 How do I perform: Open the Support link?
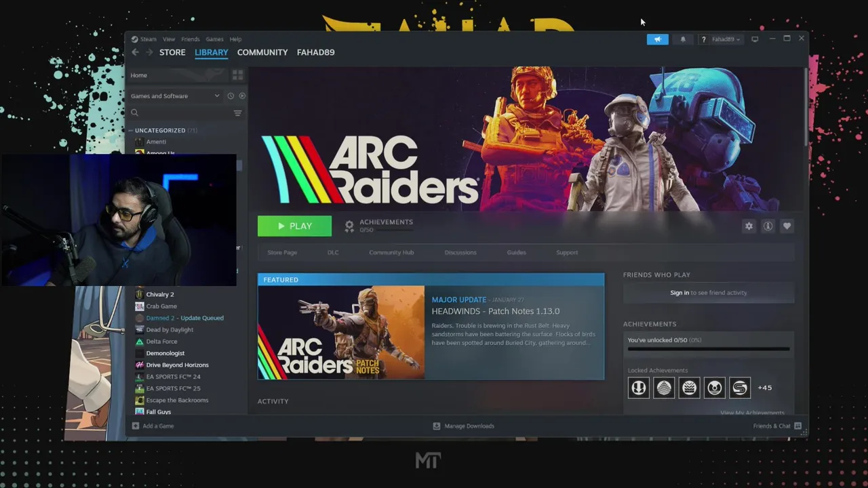tap(567, 252)
